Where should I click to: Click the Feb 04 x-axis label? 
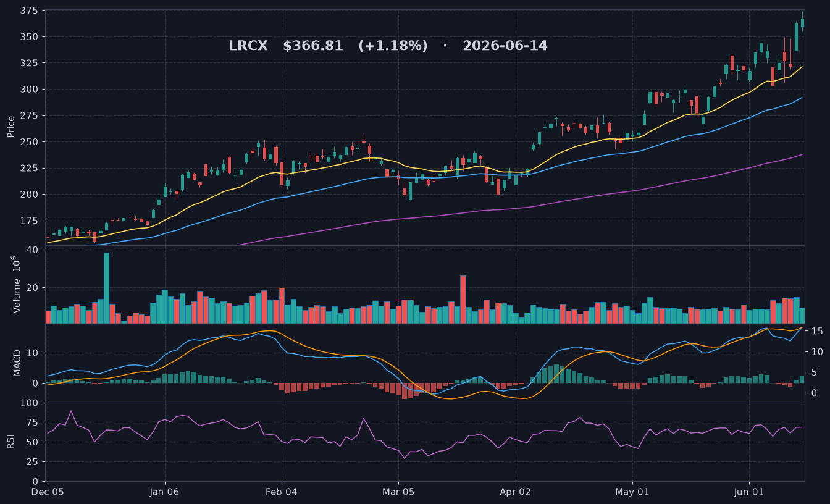(282, 492)
